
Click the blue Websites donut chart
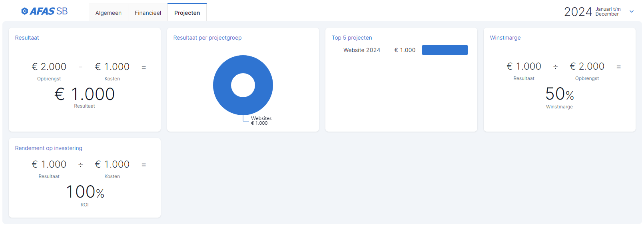(243, 85)
